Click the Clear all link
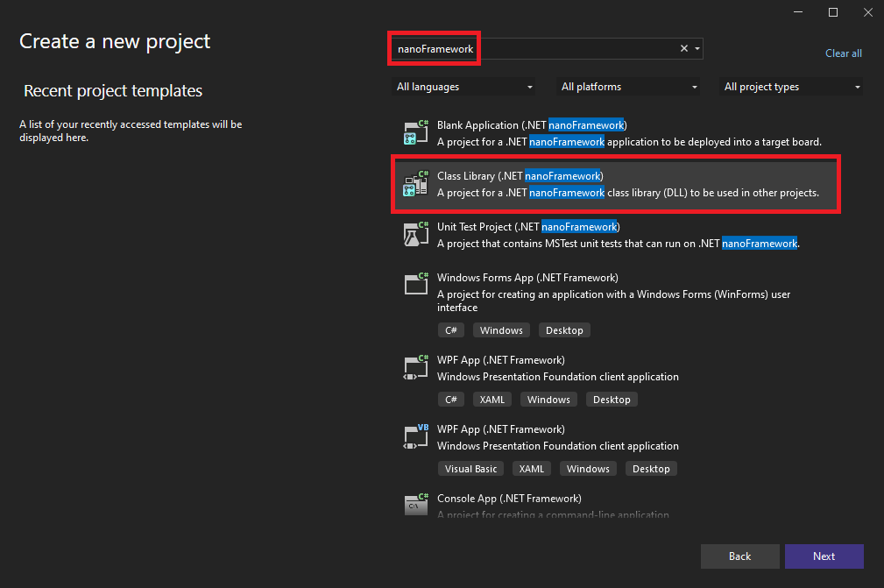Viewport: 884px width, 588px height. (x=843, y=53)
